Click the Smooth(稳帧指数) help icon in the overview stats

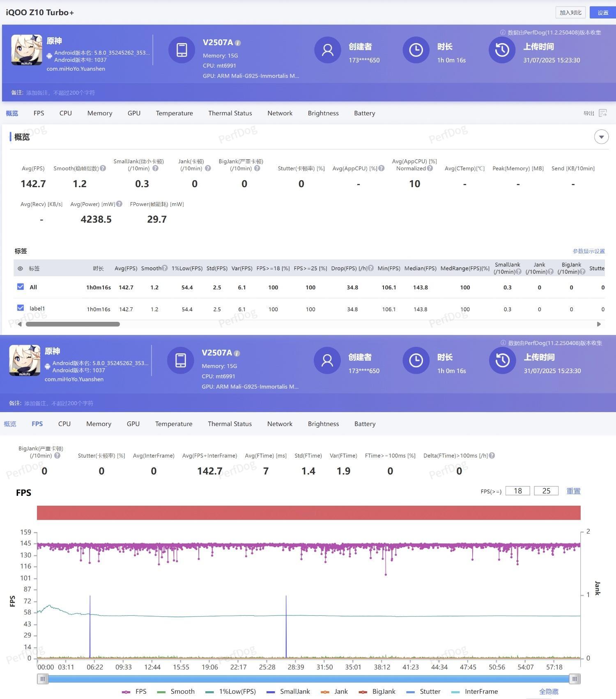103,168
